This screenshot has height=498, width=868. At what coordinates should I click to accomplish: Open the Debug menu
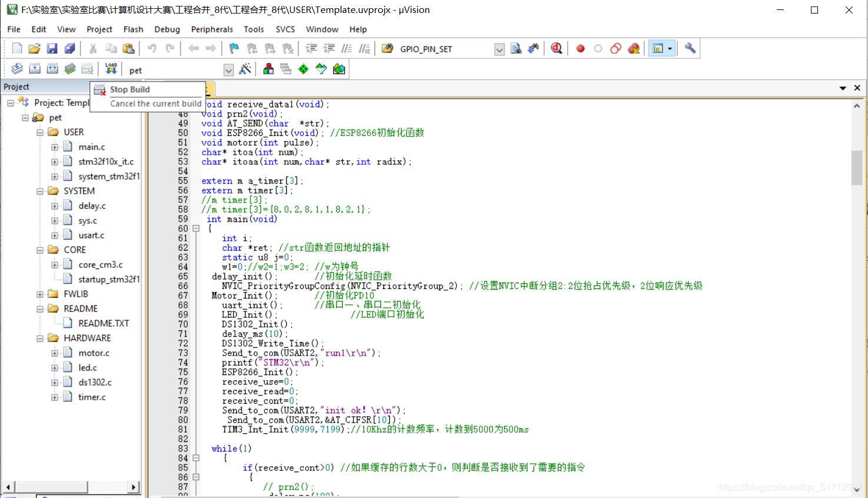click(x=167, y=29)
